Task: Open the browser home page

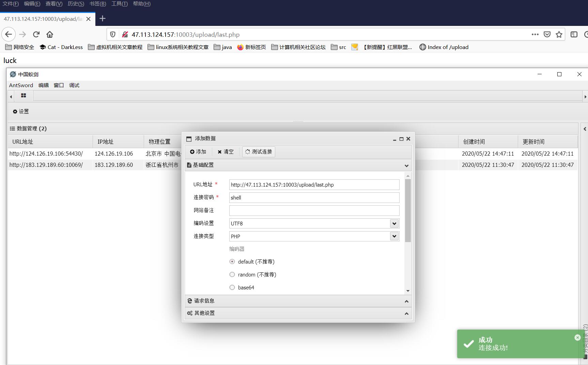Action: tap(50, 34)
